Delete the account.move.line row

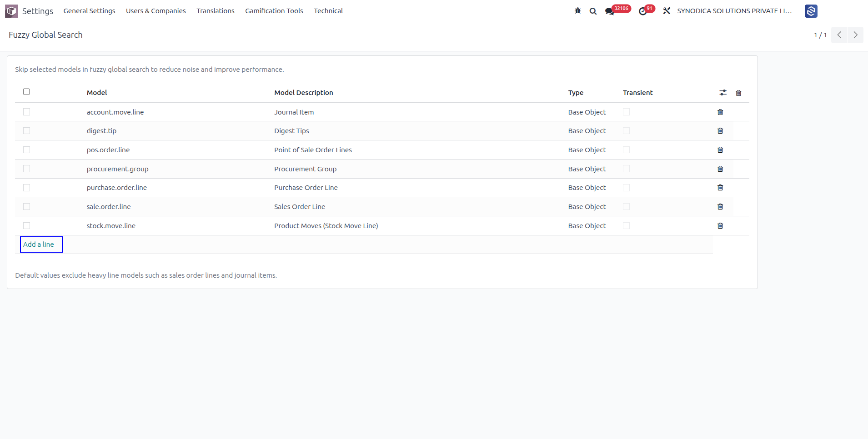[x=720, y=112]
